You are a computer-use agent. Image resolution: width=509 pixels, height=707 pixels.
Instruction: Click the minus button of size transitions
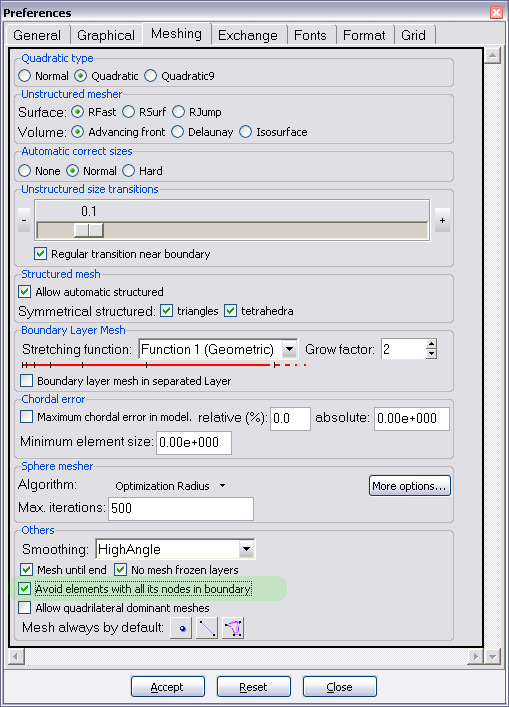[x=24, y=220]
